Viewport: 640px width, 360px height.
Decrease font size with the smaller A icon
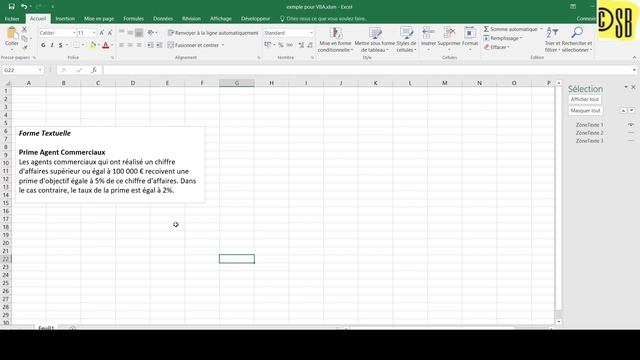click(110, 33)
